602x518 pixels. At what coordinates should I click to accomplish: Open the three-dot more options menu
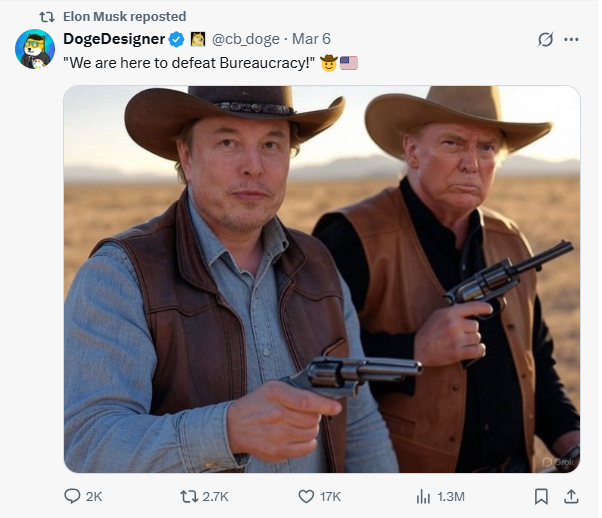click(571, 39)
